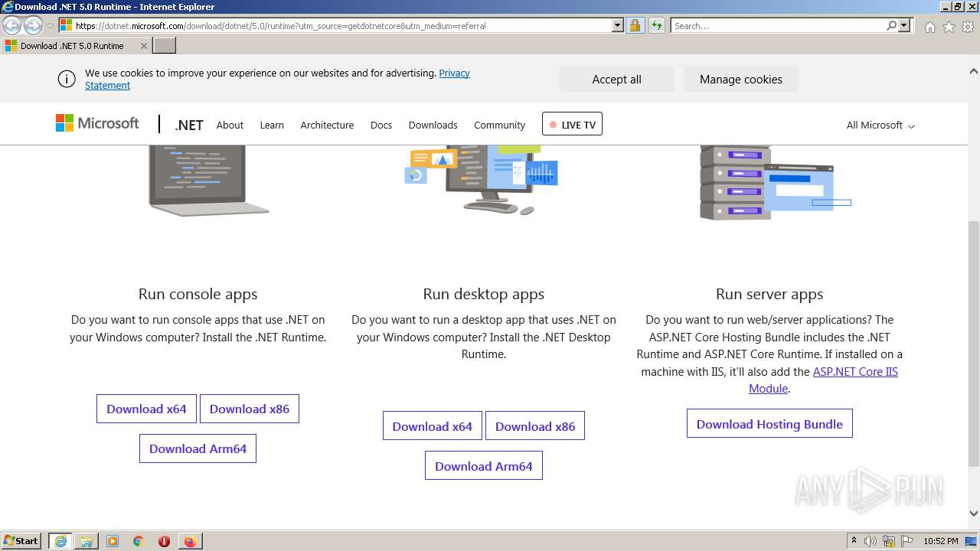The width and height of the screenshot is (980, 551).
Task: Go to the .NET home link
Action: [x=189, y=125]
